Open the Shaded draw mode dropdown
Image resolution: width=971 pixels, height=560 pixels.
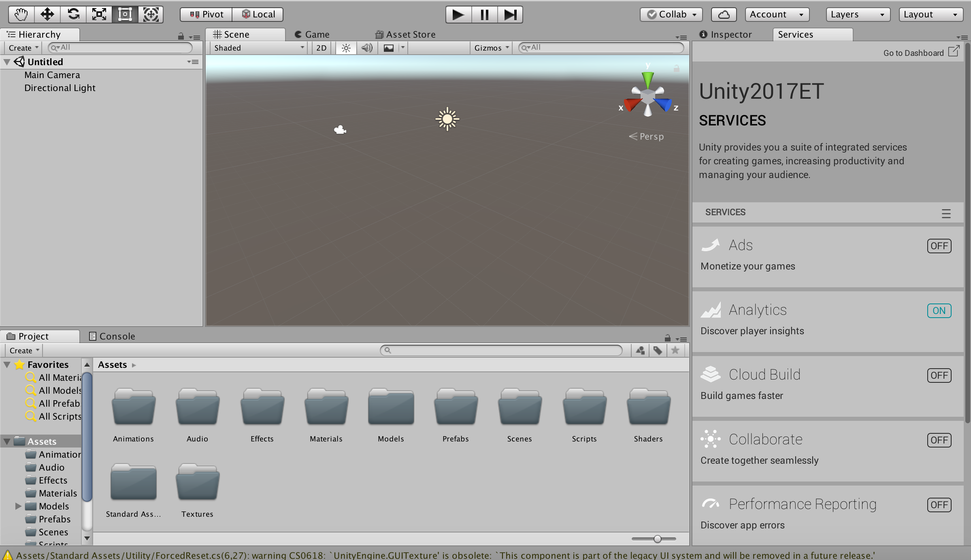[x=258, y=48]
